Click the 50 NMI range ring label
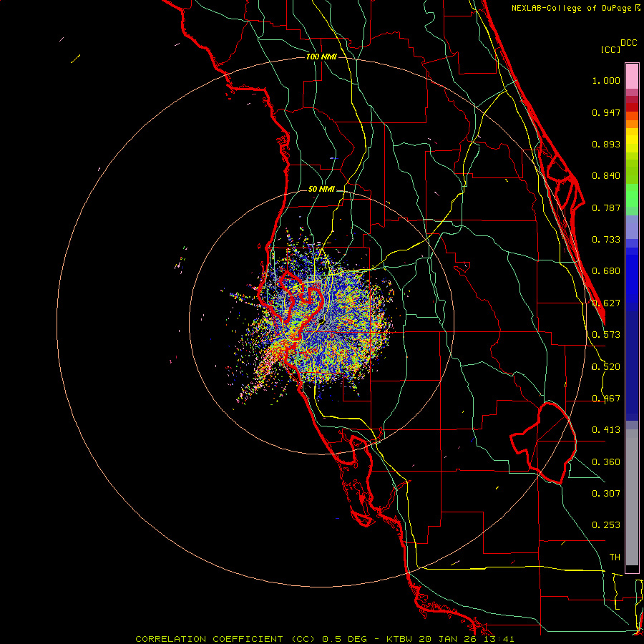This screenshot has height=644, width=644. click(321, 189)
